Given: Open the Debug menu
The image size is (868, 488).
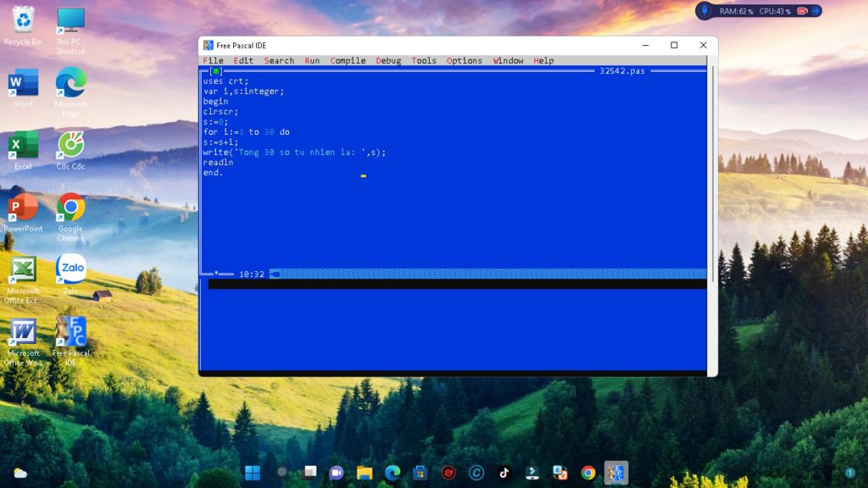Looking at the screenshot, I should [388, 61].
